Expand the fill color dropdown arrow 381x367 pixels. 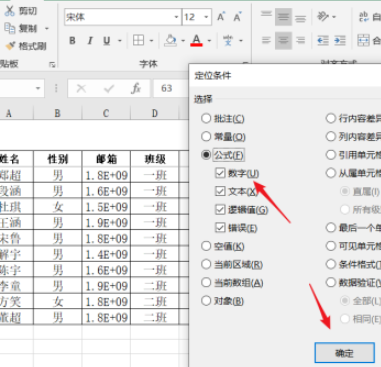point(183,41)
